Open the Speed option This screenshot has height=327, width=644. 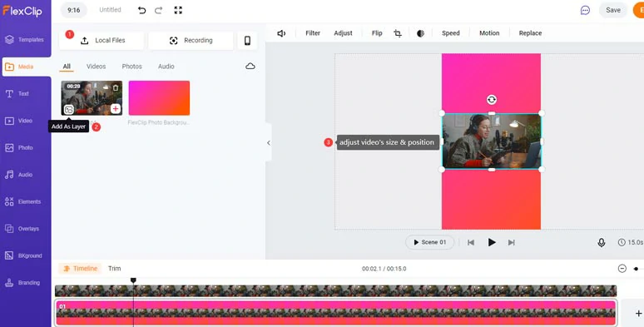[451, 33]
